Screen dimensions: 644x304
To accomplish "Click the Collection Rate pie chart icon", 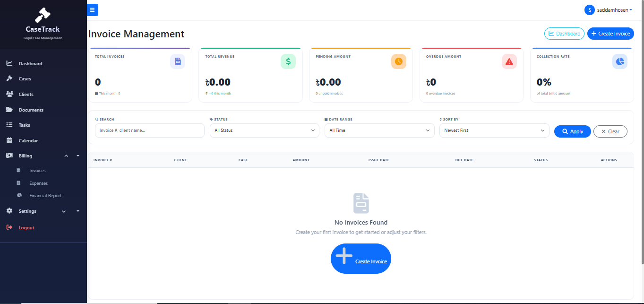I will [x=620, y=61].
